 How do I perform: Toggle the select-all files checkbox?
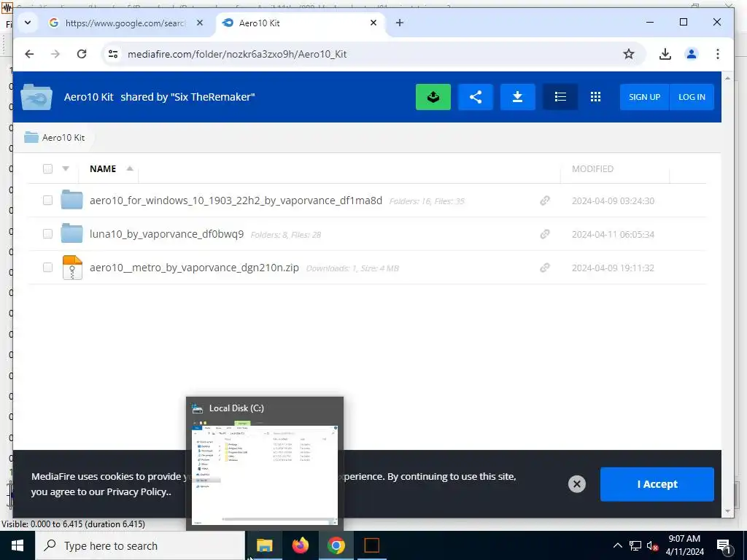pyautogui.click(x=47, y=168)
